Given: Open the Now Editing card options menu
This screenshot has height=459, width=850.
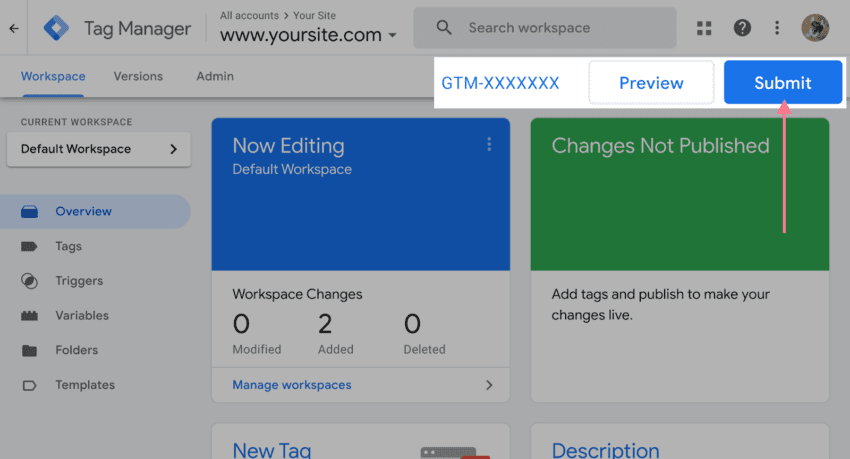Looking at the screenshot, I should click(489, 145).
